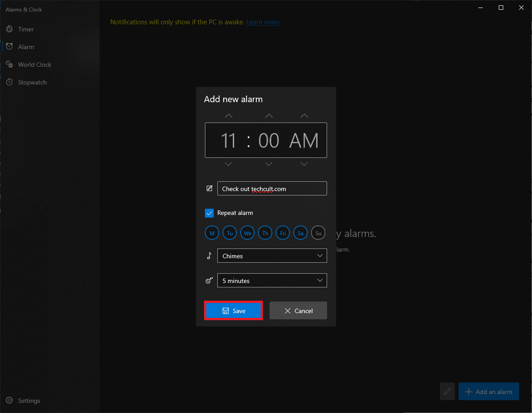Image resolution: width=532 pixels, height=413 pixels.
Task: Toggle the Saturday repeat day
Action: 300,233
